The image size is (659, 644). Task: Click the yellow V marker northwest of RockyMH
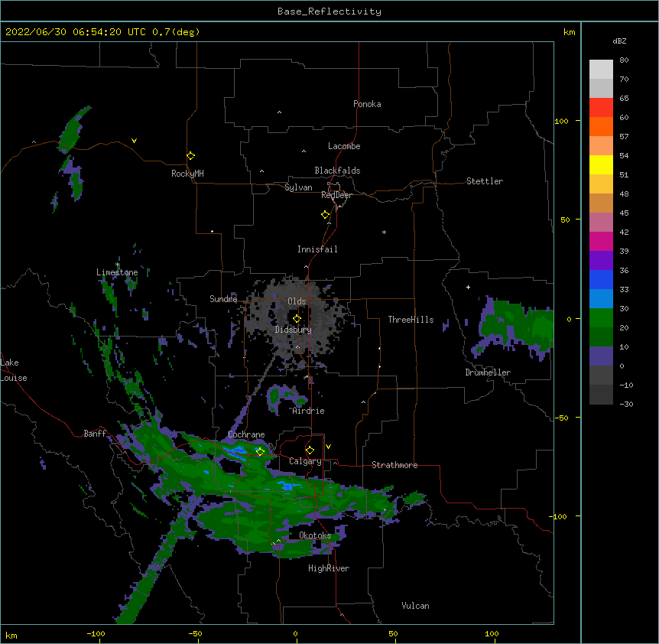point(134,141)
